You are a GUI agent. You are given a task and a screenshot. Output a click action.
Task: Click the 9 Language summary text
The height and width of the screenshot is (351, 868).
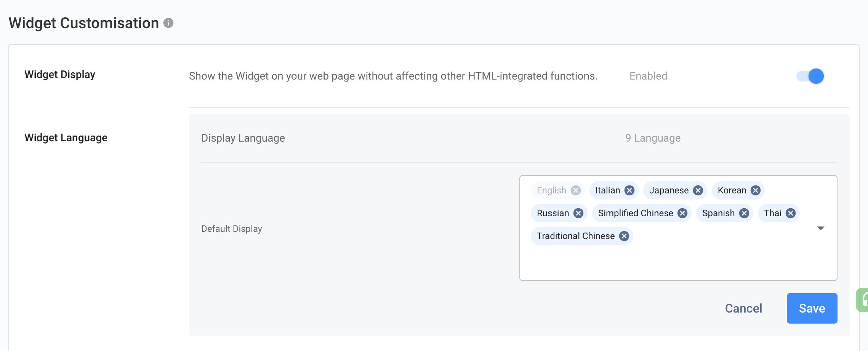[x=653, y=138]
